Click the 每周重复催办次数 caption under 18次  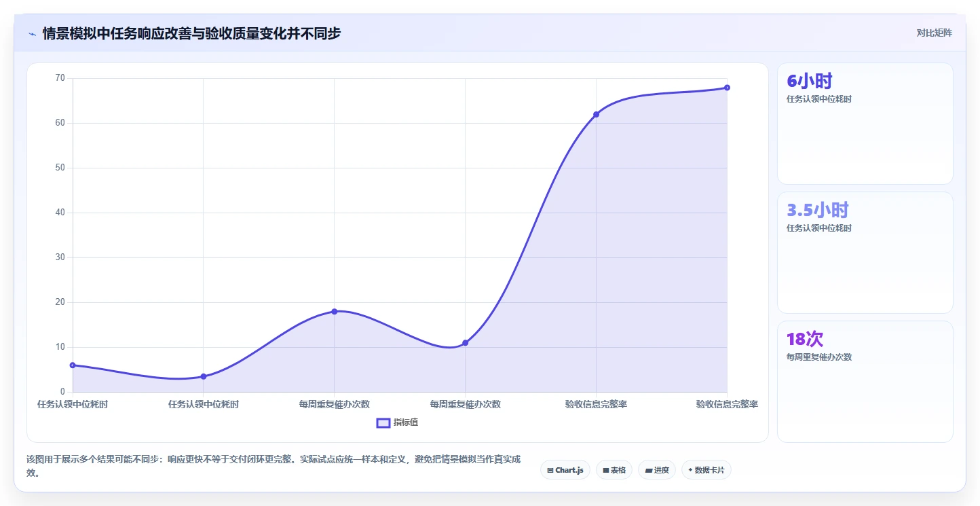tap(819, 357)
